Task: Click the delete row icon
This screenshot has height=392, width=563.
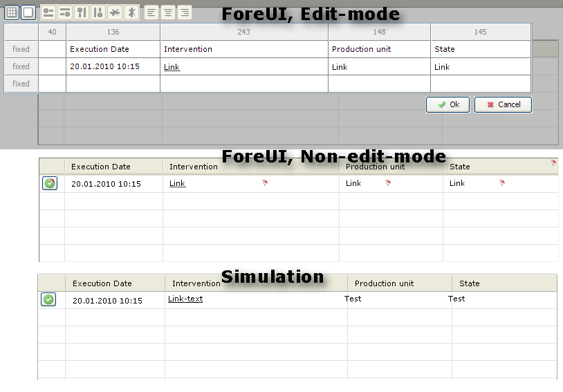Action: tap(115, 12)
